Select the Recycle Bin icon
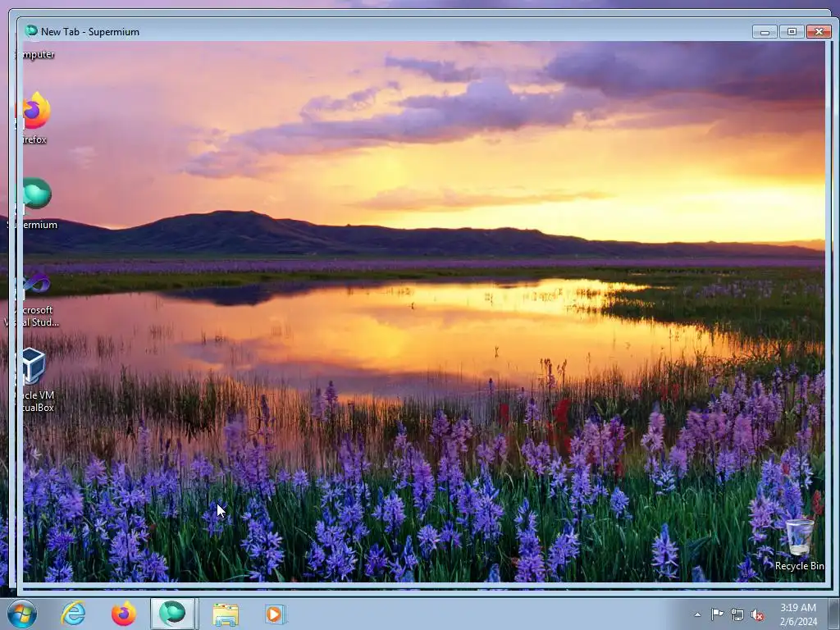Image resolution: width=840 pixels, height=630 pixels. (x=799, y=545)
